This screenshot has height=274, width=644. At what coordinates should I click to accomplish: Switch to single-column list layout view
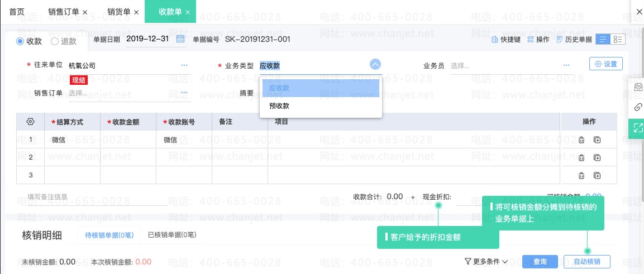coord(603,40)
